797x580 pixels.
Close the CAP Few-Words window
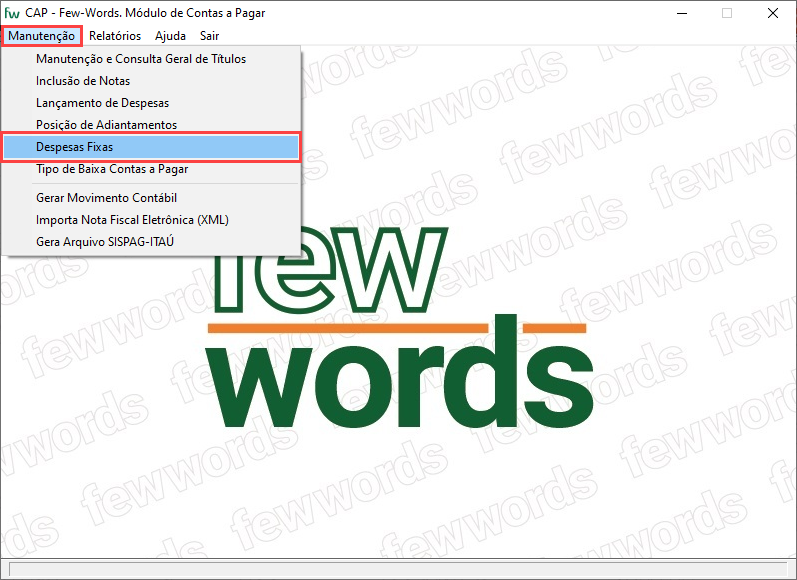(773, 13)
